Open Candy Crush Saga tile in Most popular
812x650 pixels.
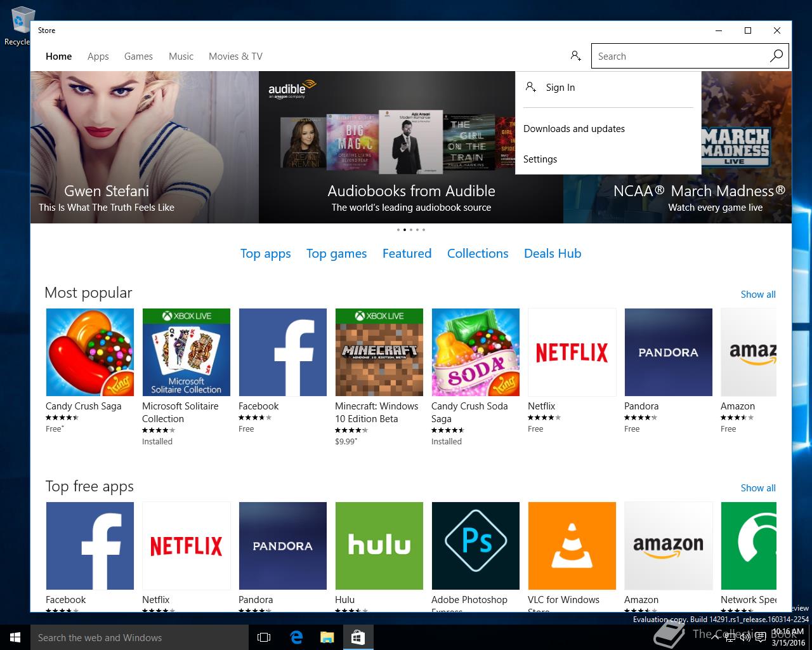coord(90,352)
